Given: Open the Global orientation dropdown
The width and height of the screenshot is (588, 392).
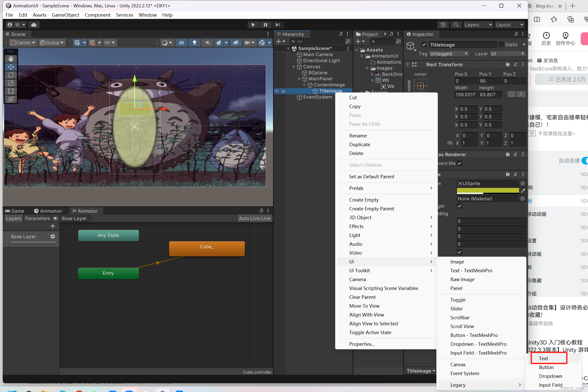Looking at the screenshot, I should pos(52,43).
